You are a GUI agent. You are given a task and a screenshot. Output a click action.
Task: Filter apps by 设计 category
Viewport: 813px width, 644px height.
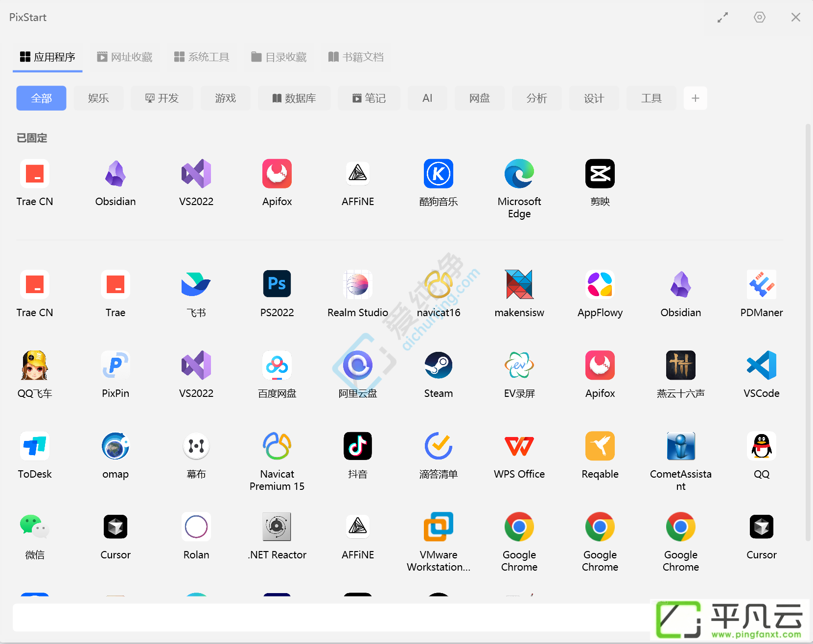coord(594,98)
